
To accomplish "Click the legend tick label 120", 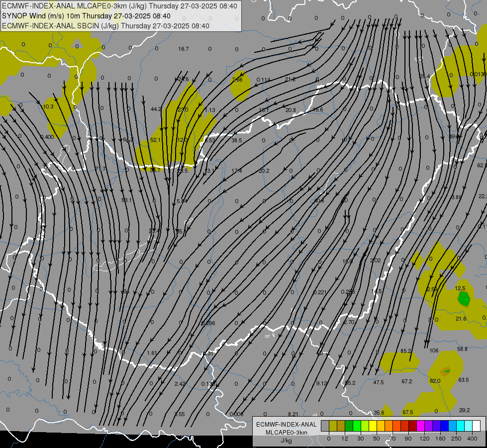I will [424, 439].
